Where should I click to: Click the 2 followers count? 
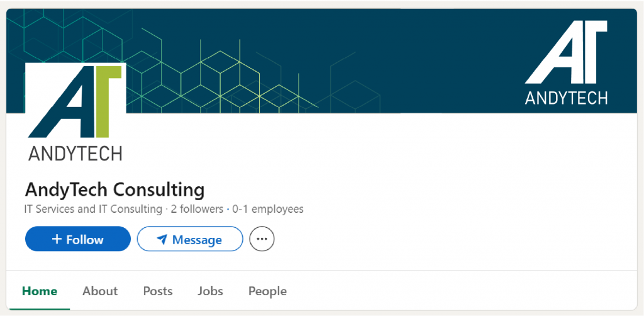[x=197, y=209]
